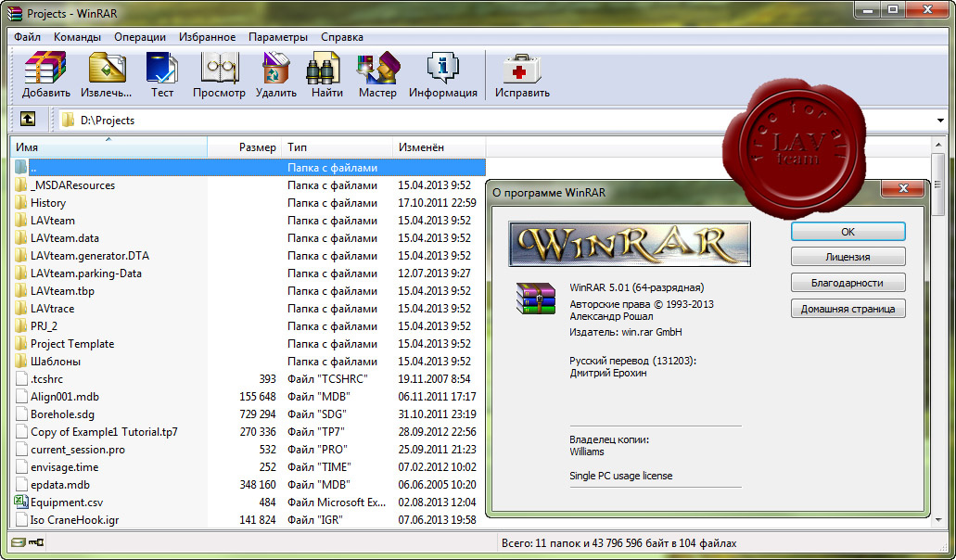Viewport: 956px width, 560px height.
Task: Click the Шаблоны folder icon
Action: 21,362
